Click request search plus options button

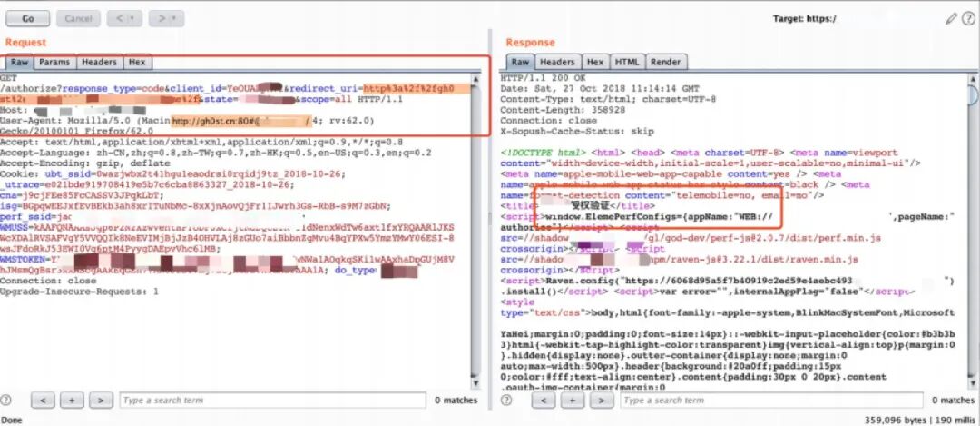(x=72, y=401)
